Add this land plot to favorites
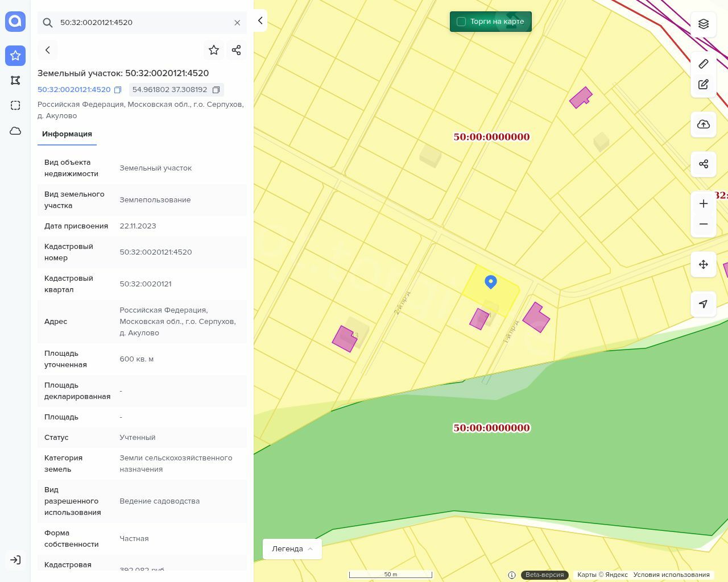Screen dimensions: 728x582 coord(214,50)
